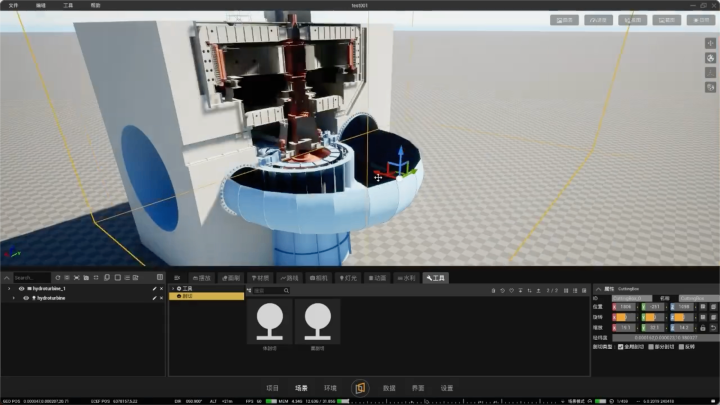
Task: Toggle visibility of hydroturbine_1
Action: click(x=21, y=288)
